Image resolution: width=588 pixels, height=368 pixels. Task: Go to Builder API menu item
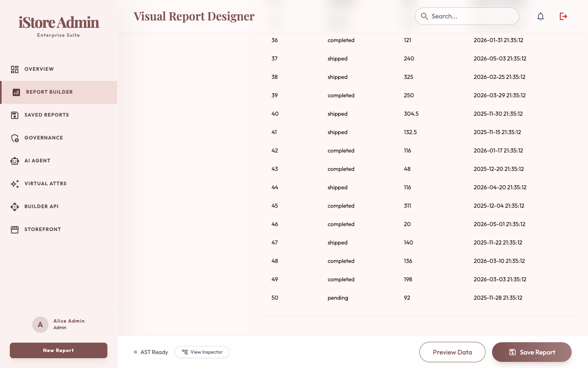pos(59,206)
